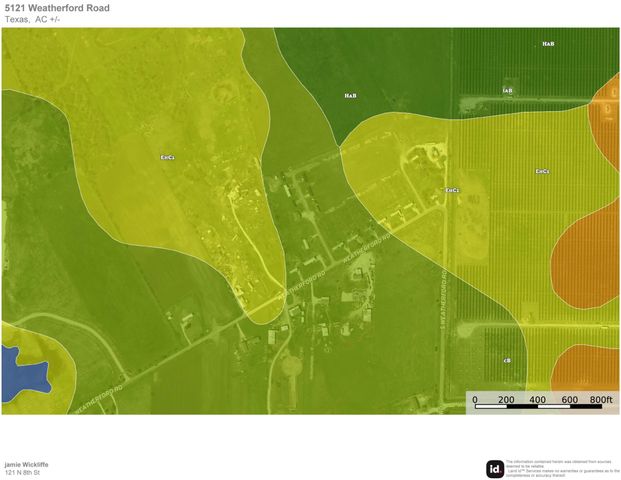The image size is (621, 480).
Task: Click the 'jamie Wickliffe' name in footer
Action: point(25,464)
